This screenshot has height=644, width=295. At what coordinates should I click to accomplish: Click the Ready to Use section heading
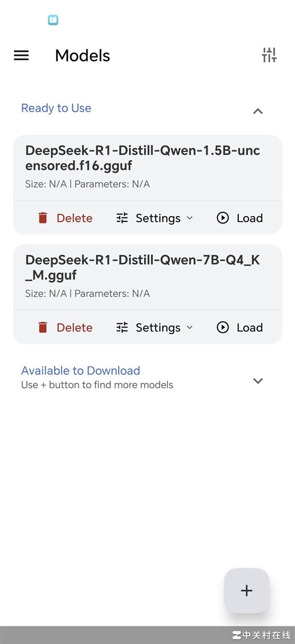[x=56, y=108]
